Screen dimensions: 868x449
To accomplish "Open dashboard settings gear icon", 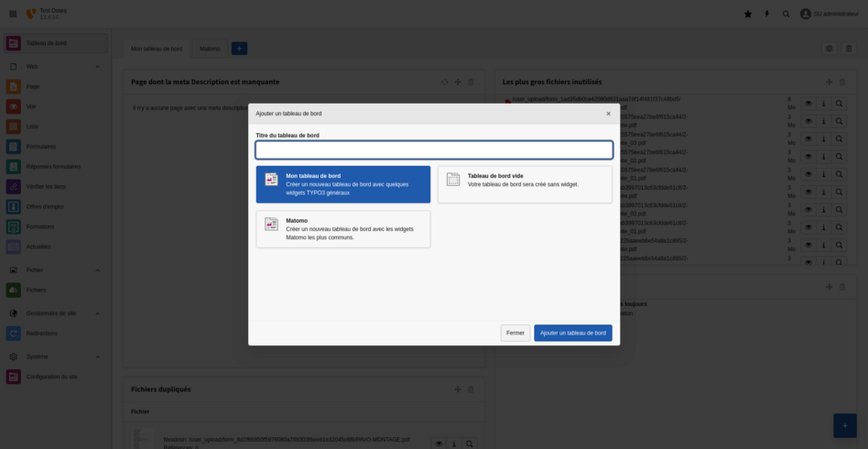I will click(x=830, y=49).
